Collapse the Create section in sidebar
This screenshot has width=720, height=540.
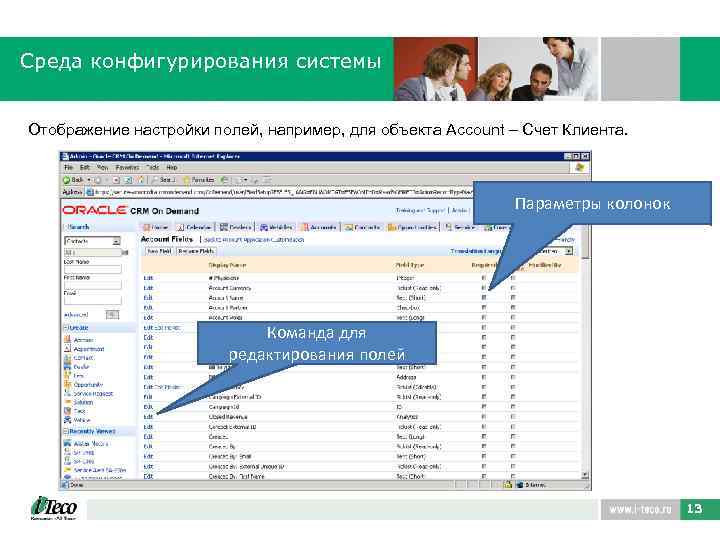[66, 328]
